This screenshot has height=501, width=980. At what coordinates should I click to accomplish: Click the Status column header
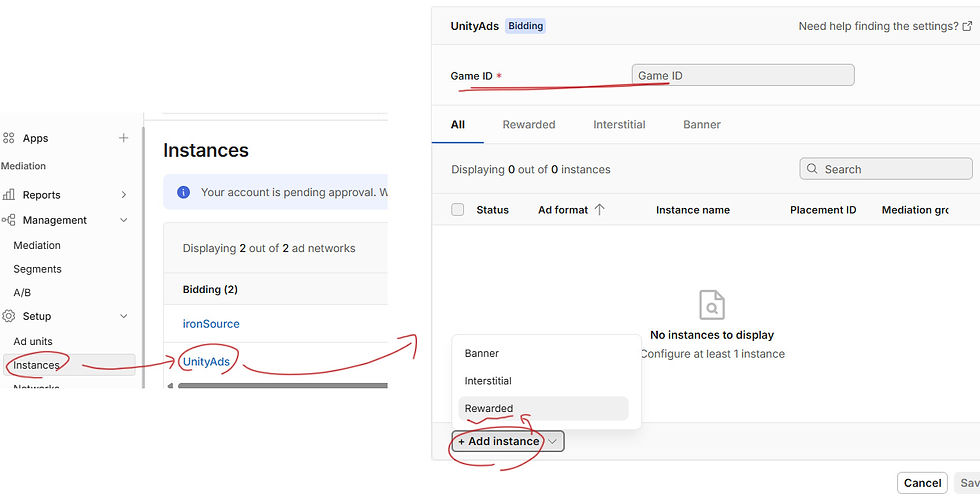[492, 210]
